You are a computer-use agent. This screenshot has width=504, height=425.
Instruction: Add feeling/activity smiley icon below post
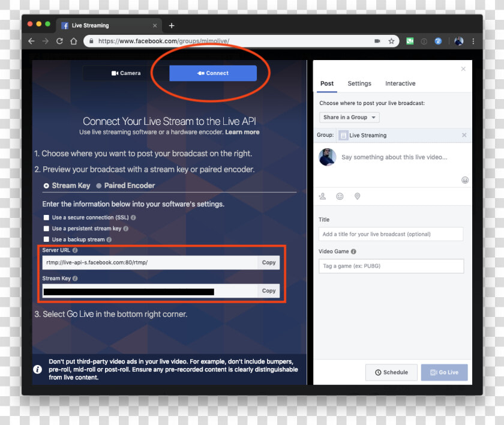(340, 196)
